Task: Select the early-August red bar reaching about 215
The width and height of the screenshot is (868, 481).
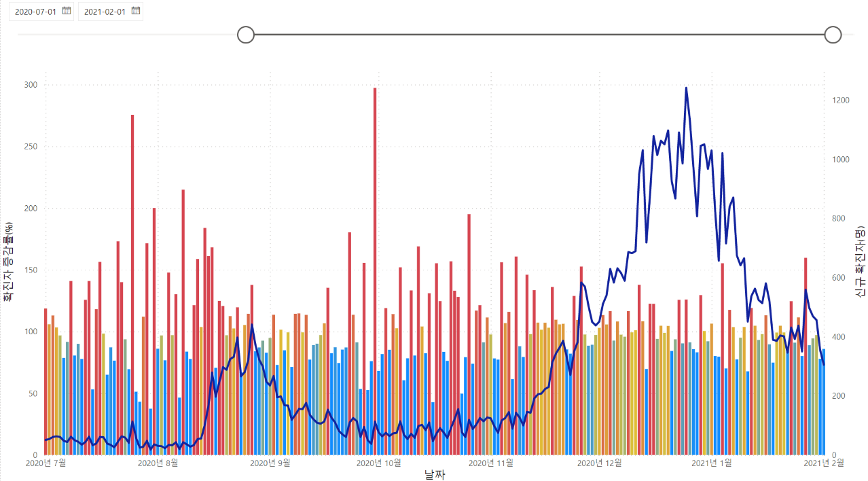Action: pos(183,306)
